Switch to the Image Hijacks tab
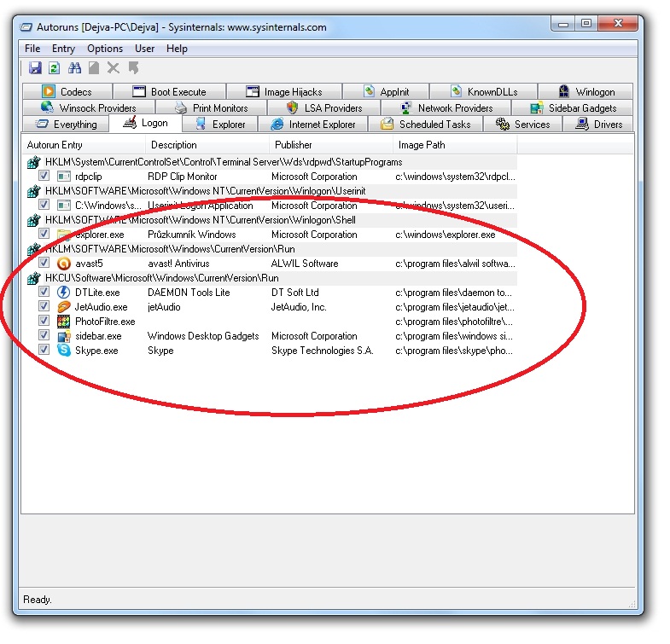This screenshot has height=644, width=670. [x=284, y=92]
